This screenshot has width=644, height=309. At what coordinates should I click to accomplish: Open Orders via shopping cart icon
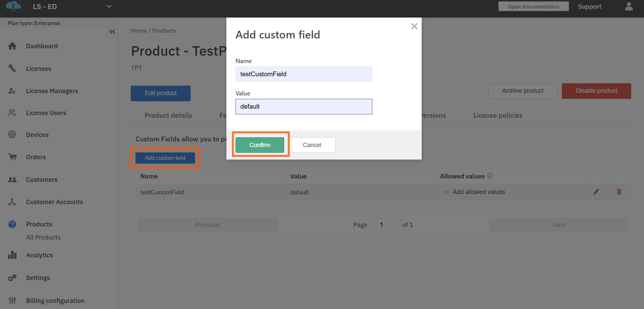(x=13, y=157)
